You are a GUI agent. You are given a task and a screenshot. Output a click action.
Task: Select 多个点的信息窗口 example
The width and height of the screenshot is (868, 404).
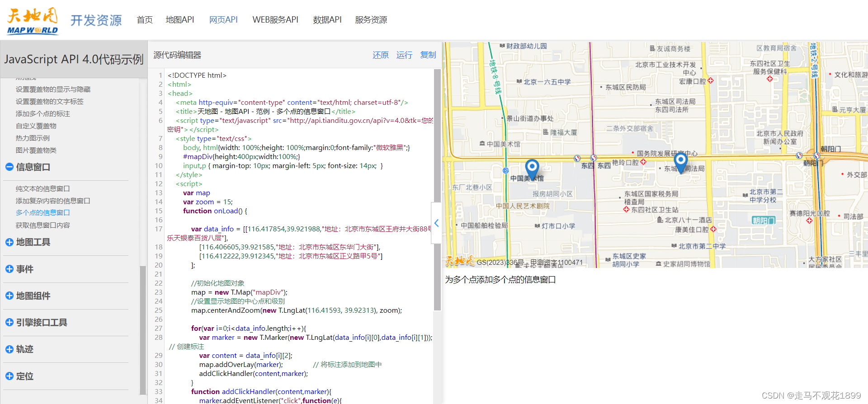tap(43, 213)
